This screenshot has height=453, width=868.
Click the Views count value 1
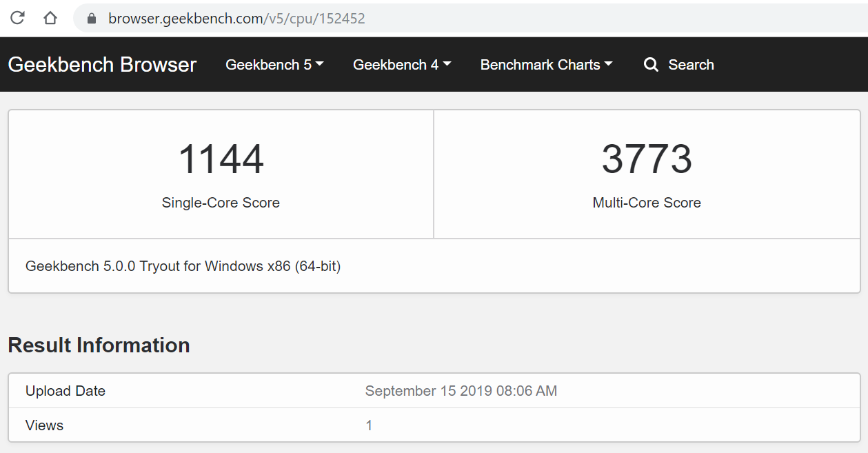coord(369,425)
